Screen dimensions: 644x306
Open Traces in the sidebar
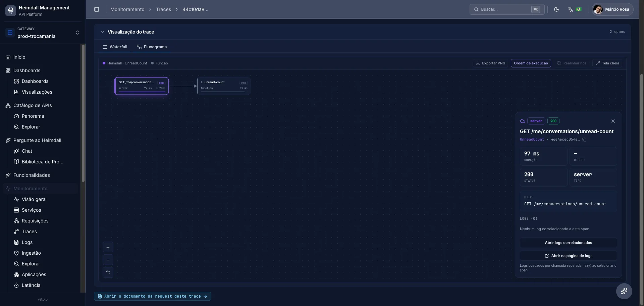pyautogui.click(x=44, y=232)
